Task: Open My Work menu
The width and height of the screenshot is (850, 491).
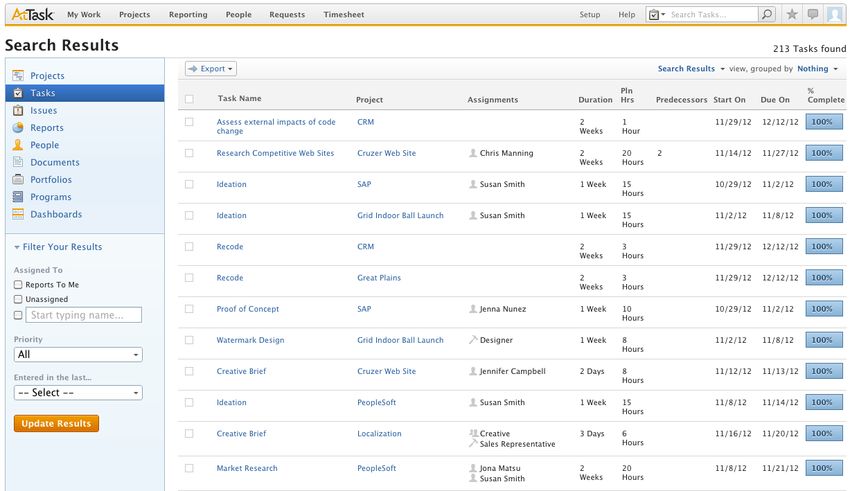Action: point(84,15)
